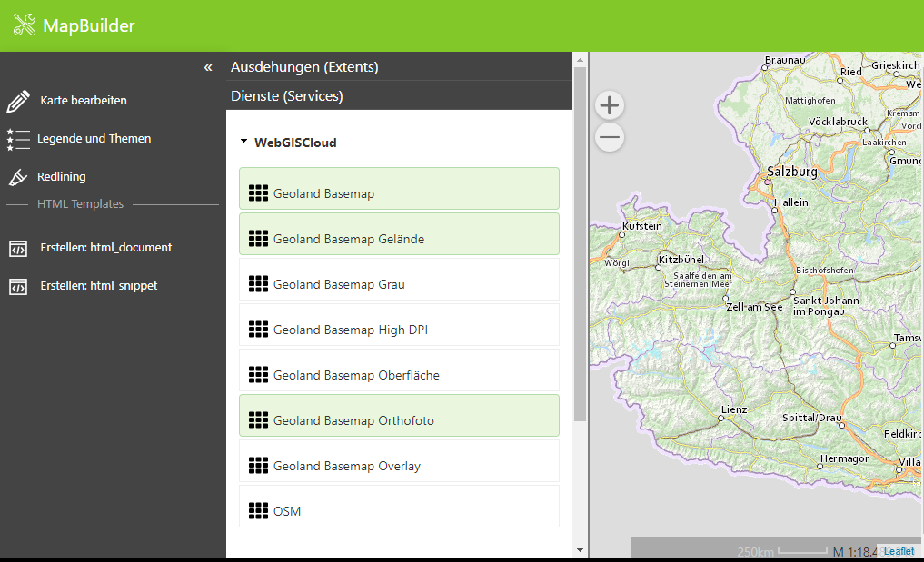The height and width of the screenshot is (562, 924).
Task: Click the Wörgl label on the map
Action: click(616, 263)
